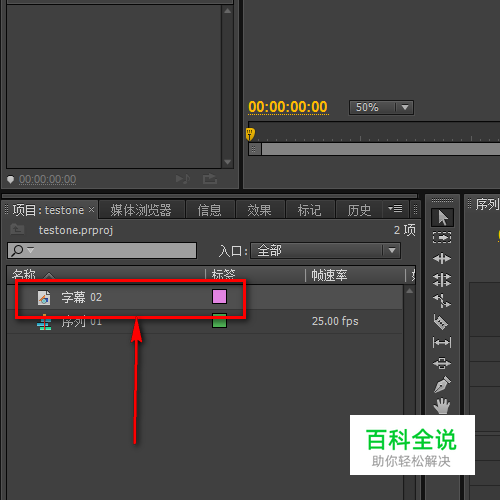Switch to the 标记 tab
Screen dimensions: 500x500
pos(309,210)
